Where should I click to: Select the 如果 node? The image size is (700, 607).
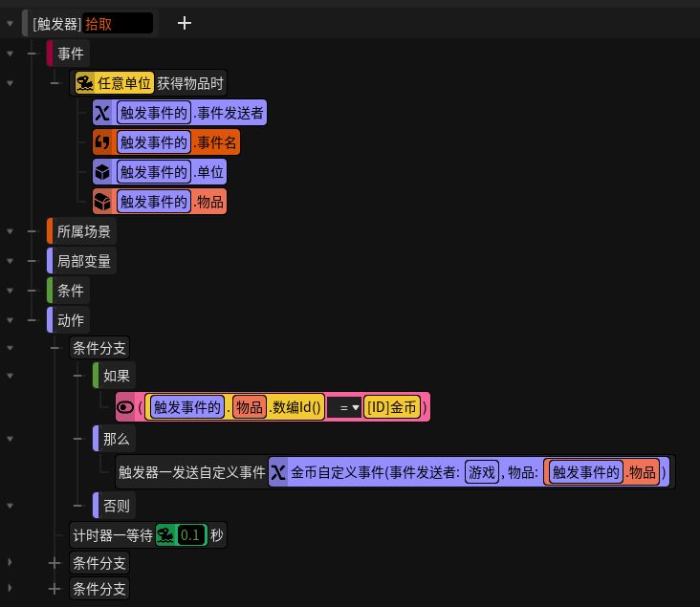click(x=115, y=376)
